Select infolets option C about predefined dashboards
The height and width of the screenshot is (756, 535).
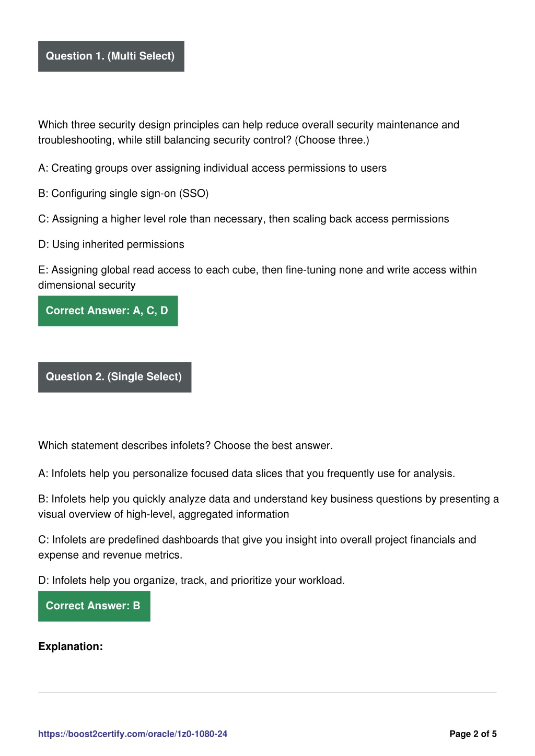click(x=257, y=547)
